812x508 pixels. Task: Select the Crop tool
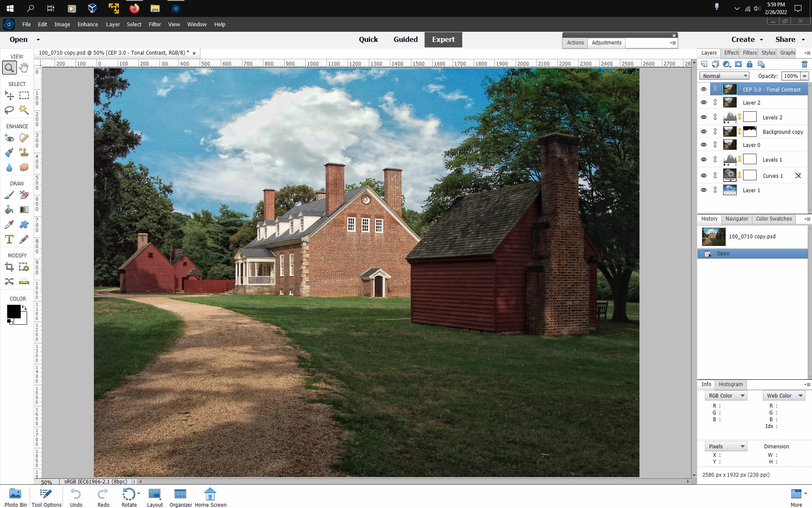pyautogui.click(x=9, y=267)
